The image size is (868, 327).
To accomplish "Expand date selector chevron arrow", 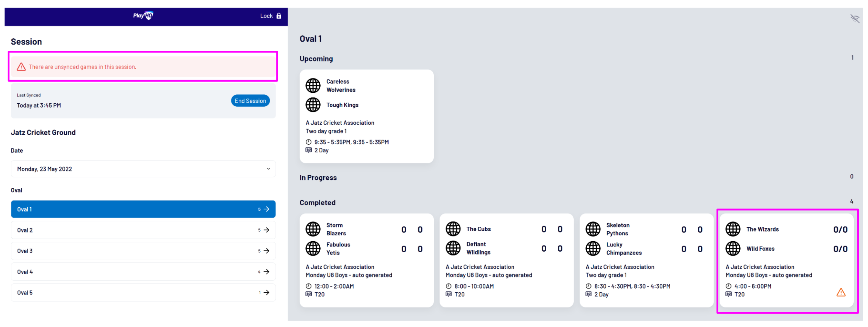I will (268, 169).
